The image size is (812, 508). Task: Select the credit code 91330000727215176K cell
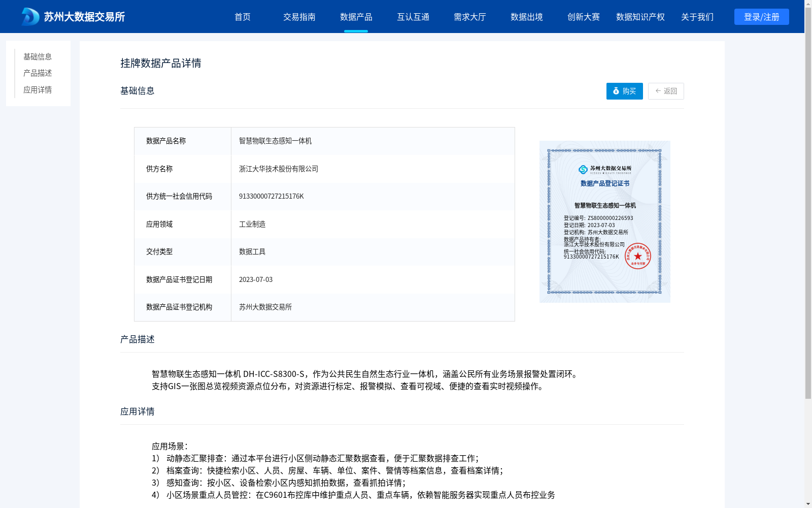coord(373,196)
